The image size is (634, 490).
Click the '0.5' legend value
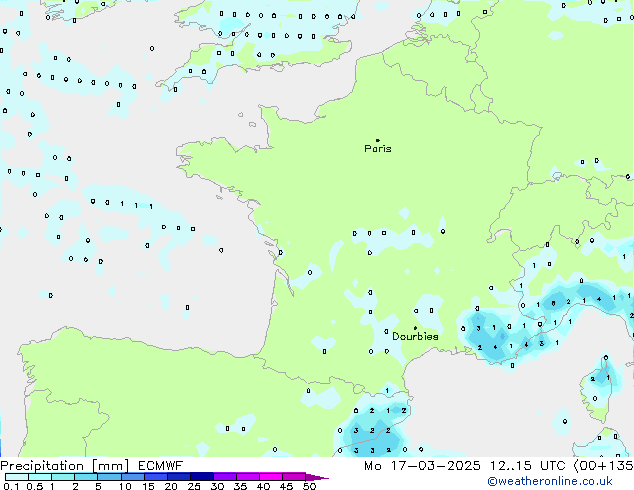point(34,486)
